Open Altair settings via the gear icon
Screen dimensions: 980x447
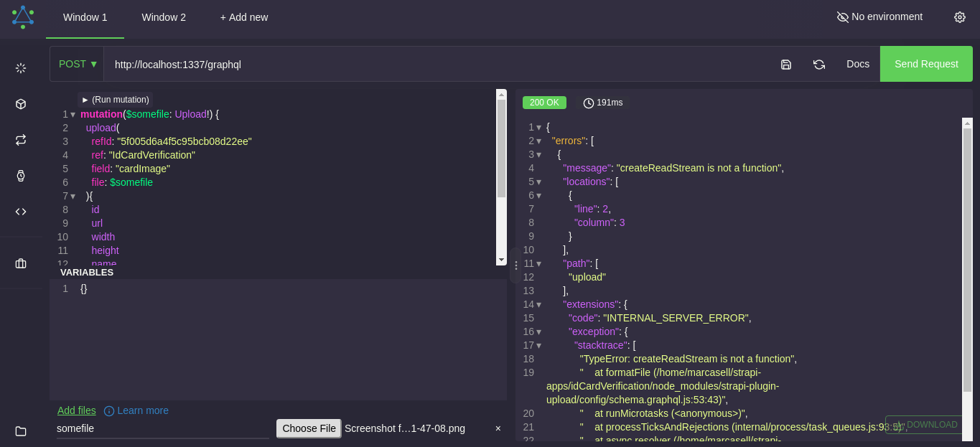960,17
